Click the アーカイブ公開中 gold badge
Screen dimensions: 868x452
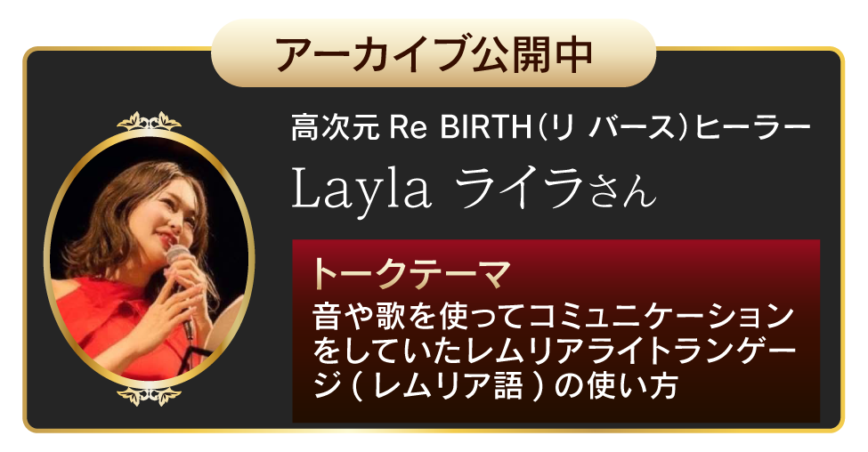click(x=434, y=53)
